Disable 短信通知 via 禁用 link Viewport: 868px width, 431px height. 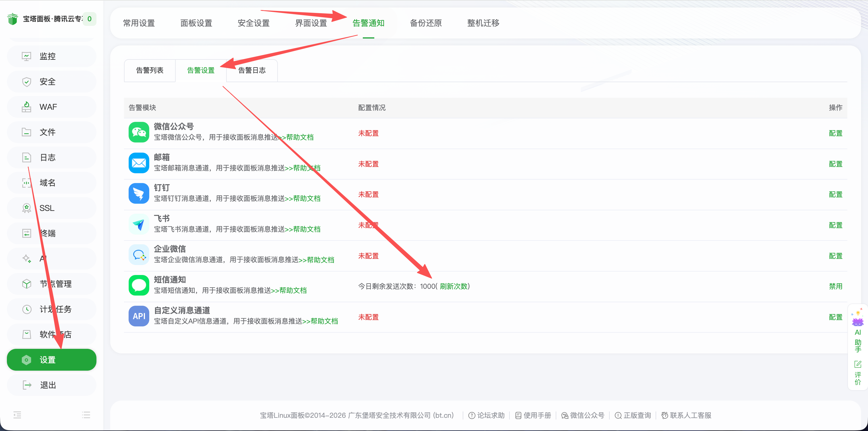(835, 286)
